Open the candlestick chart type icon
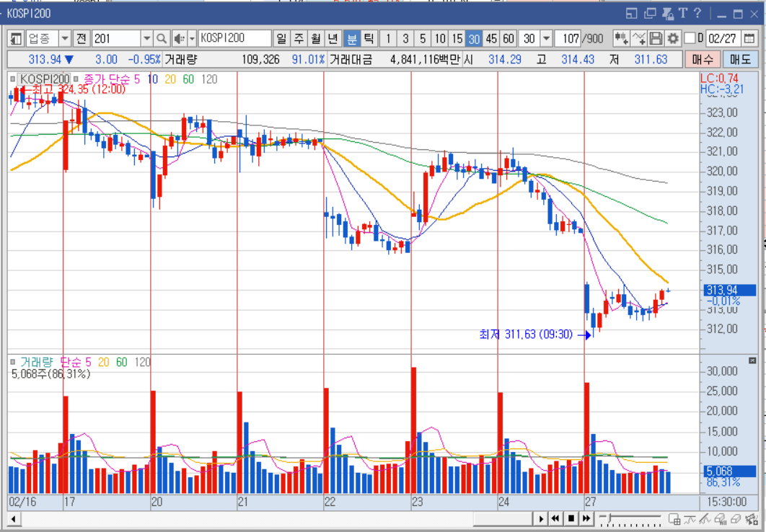The height and width of the screenshot is (532, 766). pyautogui.click(x=622, y=38)
